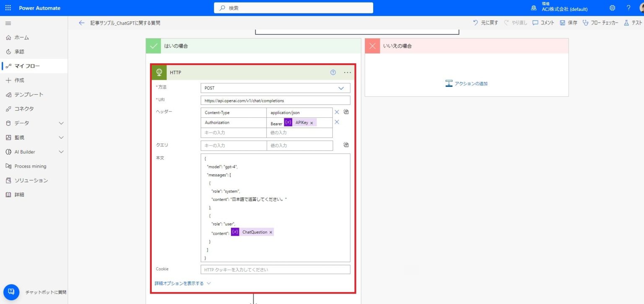644x304 pixels.
Task: Click the HTTP action help icon
Action: pos(333,73)
